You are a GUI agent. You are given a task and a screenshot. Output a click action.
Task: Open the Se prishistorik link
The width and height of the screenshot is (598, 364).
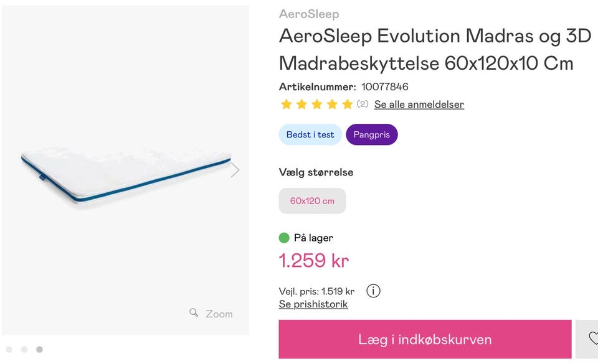pos(313,304)
